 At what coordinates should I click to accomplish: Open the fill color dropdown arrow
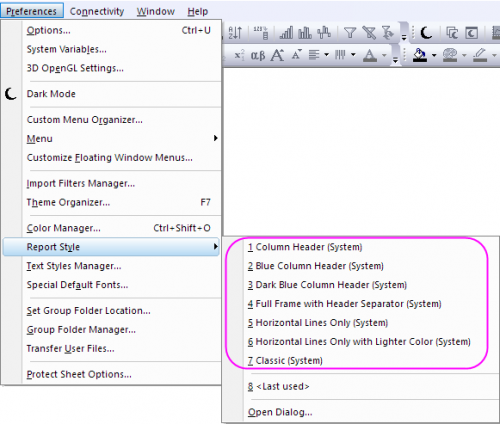click(434, 55)
